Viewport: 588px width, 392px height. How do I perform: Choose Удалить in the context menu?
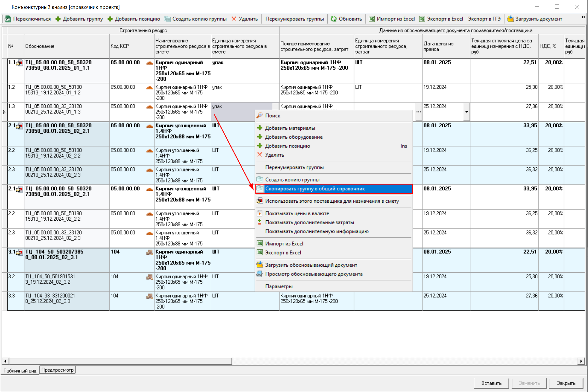tap(334, 155)
